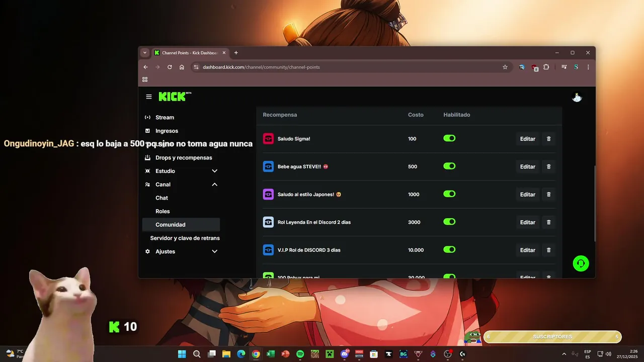The image size is (644, 362).
Task: Click the purple Saludo al estilo Japones icon
Action: click(268, 194)
